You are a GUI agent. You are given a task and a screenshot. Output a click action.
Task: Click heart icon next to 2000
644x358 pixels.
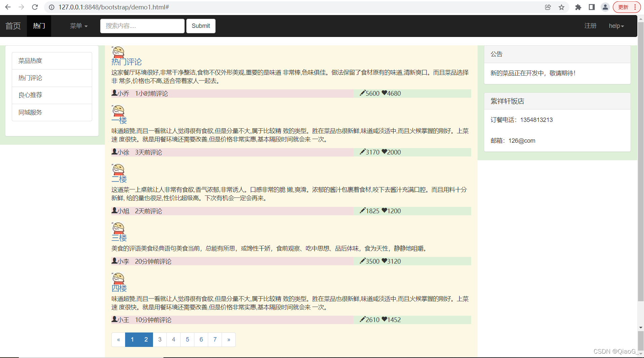click(x=384, y=151)
